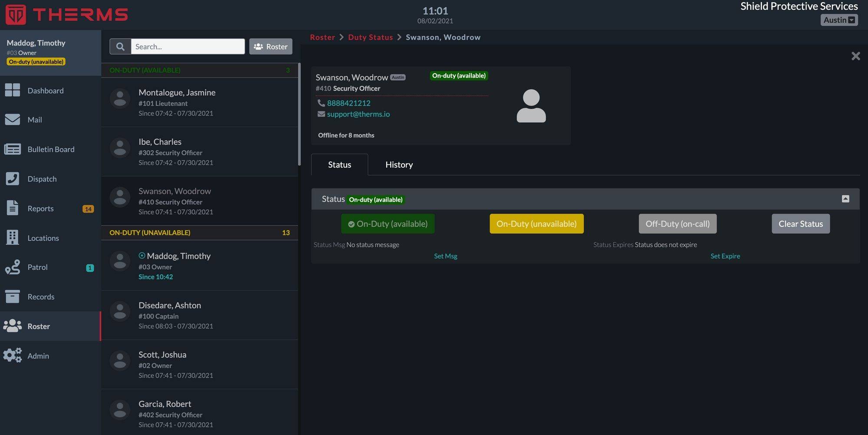Open the Austin location dropdown
This screenshot has width=868, height=435.
click(839, 20)
